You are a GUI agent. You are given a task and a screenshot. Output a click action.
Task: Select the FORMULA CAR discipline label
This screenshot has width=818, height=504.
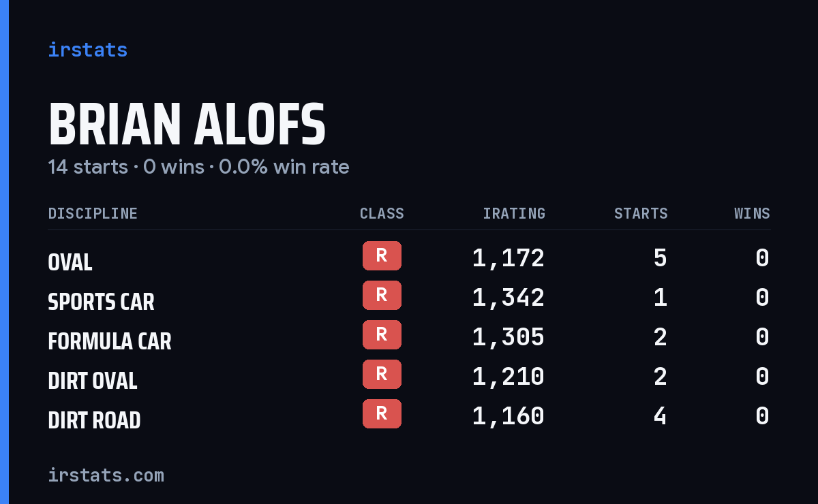(x=110, y=341)
